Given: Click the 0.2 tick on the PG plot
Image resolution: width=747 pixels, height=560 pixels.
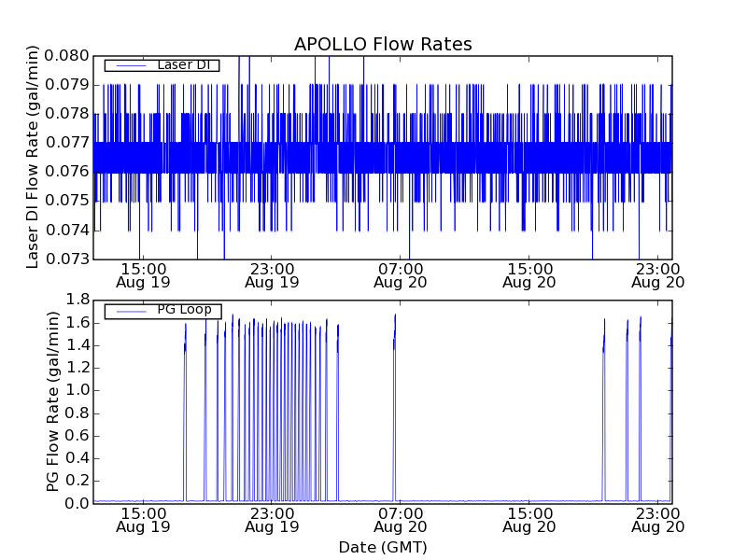Looking at the screenshot, I should (78, 481).
